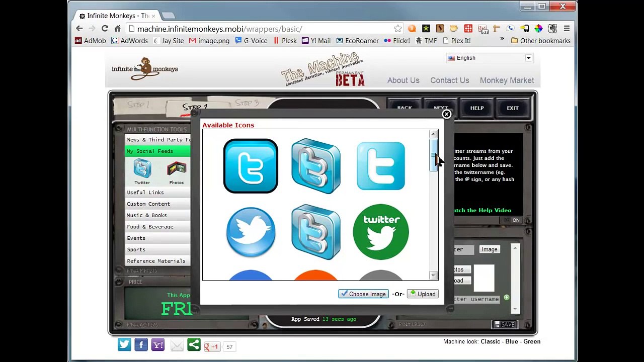Image resolution: width=644 pixels, height=362 pixels.
Task: Open the English language dropdown
Action: click(x=490, y=58)
